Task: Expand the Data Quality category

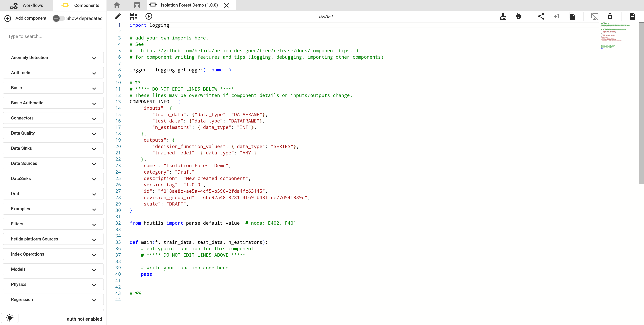Action: [53, 133]
